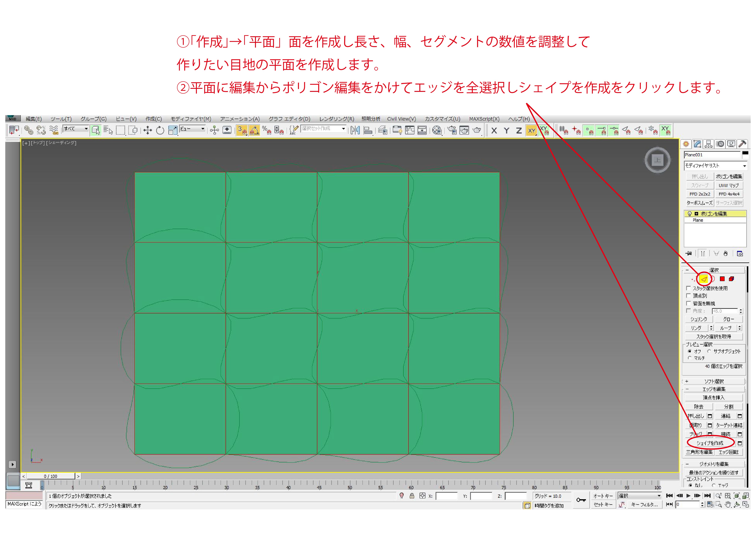
Task: Open the レンダリング(R) menu
Action: coord(336,119)
